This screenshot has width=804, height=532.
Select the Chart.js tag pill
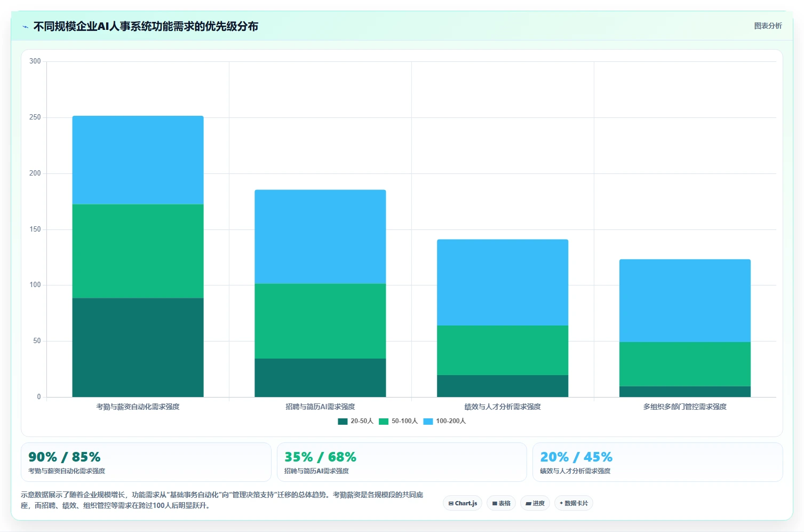pos(463,503)
